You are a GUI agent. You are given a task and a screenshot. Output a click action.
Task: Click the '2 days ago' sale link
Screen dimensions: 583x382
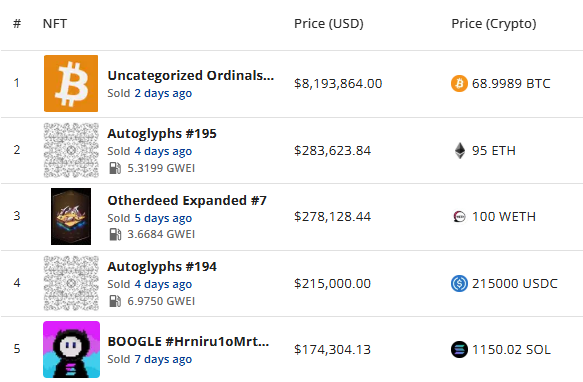coord(163,93)
